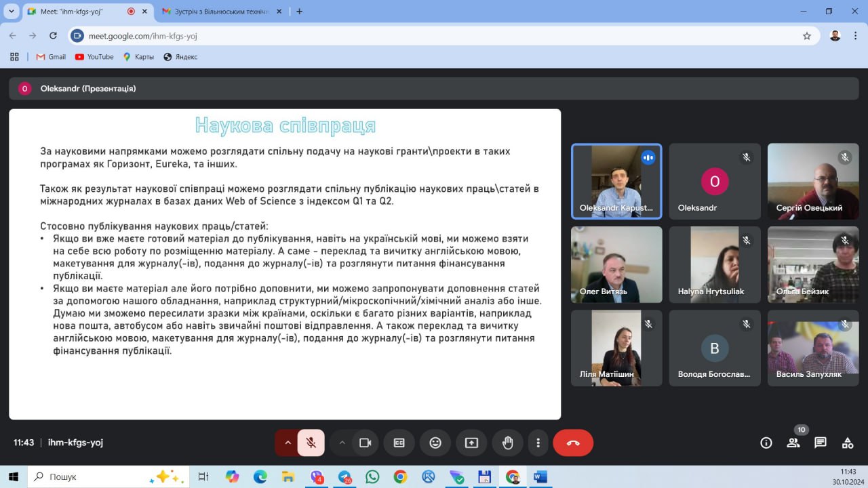Open the YouTube bookmark
The height and width of the screenshot is (488, 868).
[x=94, y=57]
